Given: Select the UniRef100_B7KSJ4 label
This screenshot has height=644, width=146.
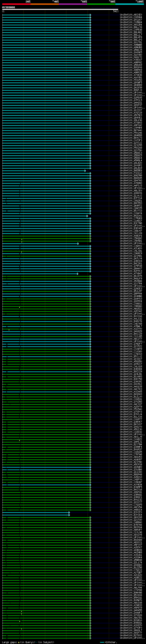Looking at the screenshot, I should (131, 414).
